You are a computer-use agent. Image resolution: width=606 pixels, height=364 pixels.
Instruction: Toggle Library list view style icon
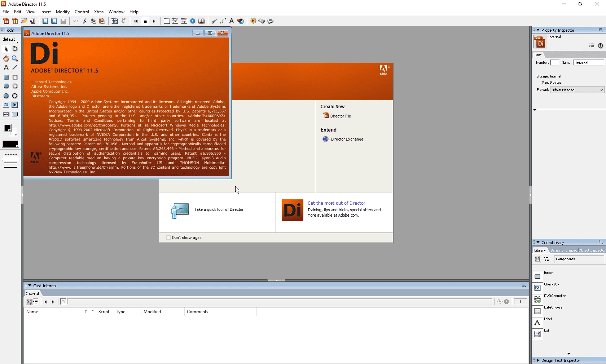click(547, 259)
